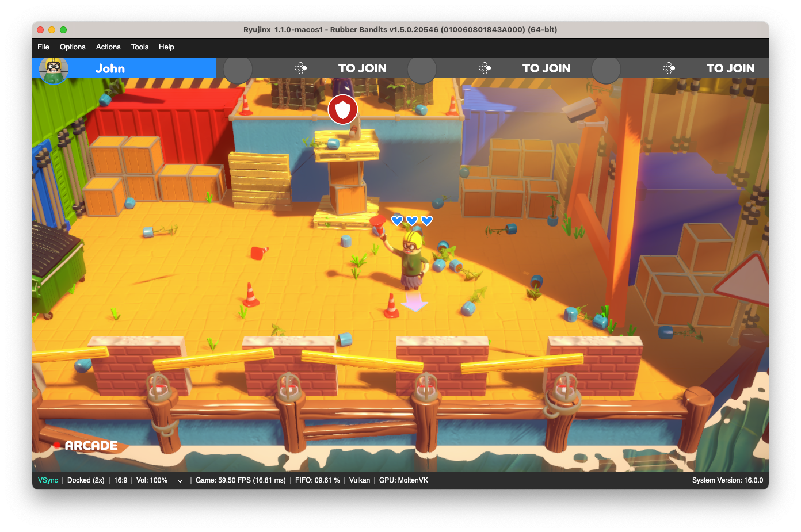The image size is (801, 532).
Task: Click the red dot beside ARCADE
Action: click(57, 446)
